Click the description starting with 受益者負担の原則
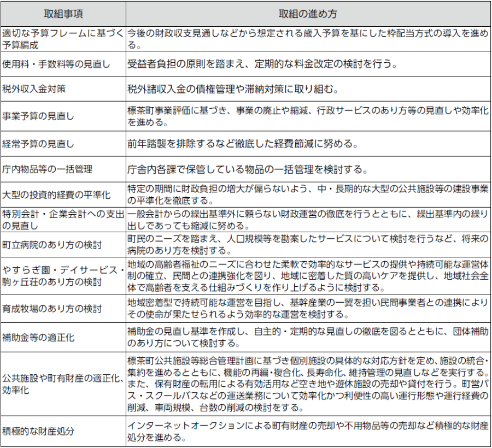 (261, 64)
